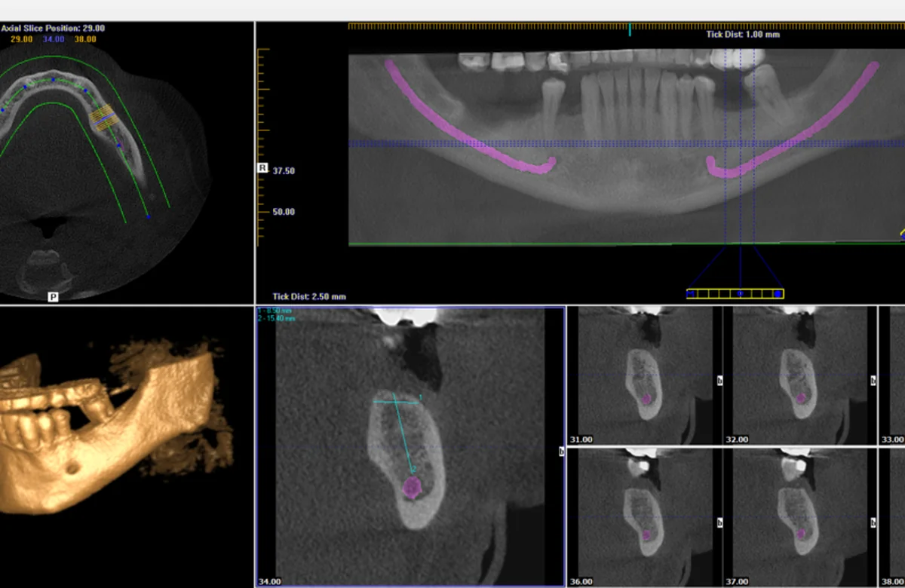This screenshot has width=905, height=588.
Task: Select the main cross-section view 34.00
Action: (410, 446)
